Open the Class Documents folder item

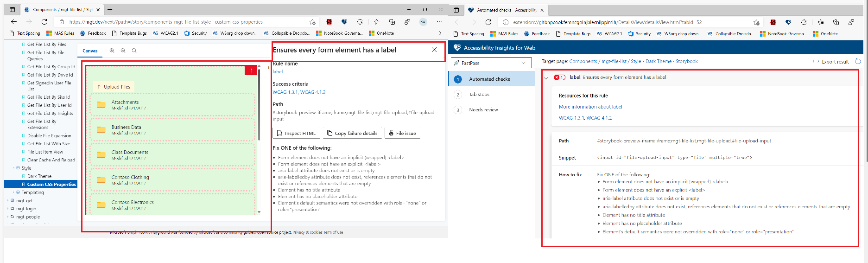coord(173,154)
